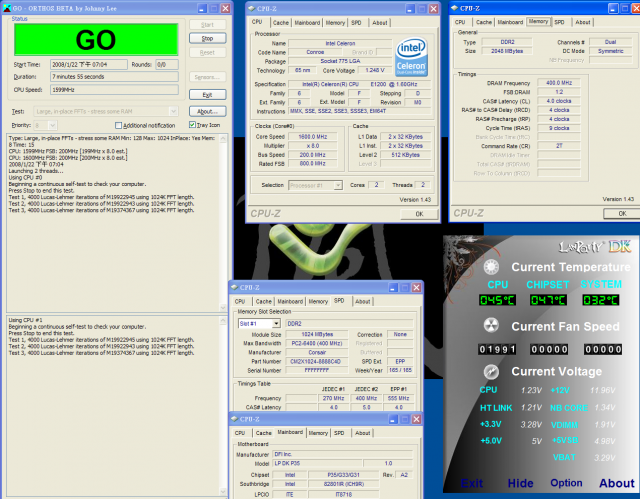Image resolution: width=640 pixels, height=499 pixels.
Task: Close the CPU-Z Mainboard window
Action: tap(416, 419)
